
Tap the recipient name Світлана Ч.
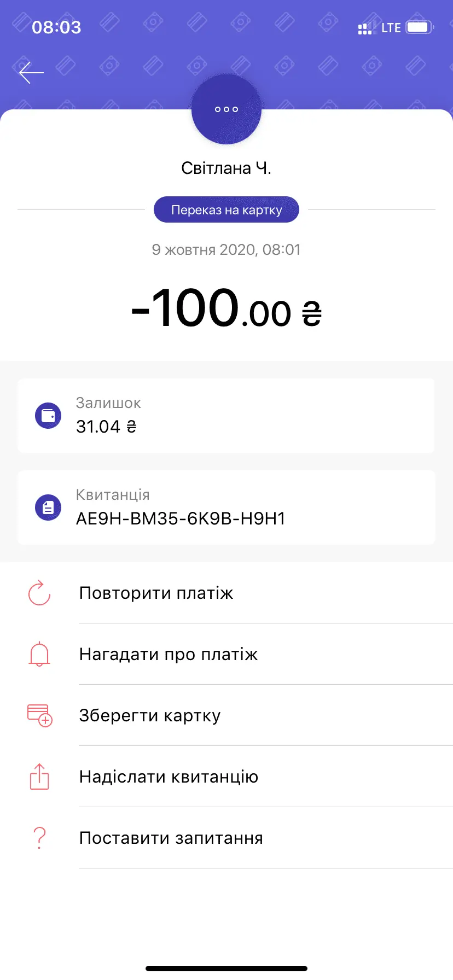226,168
